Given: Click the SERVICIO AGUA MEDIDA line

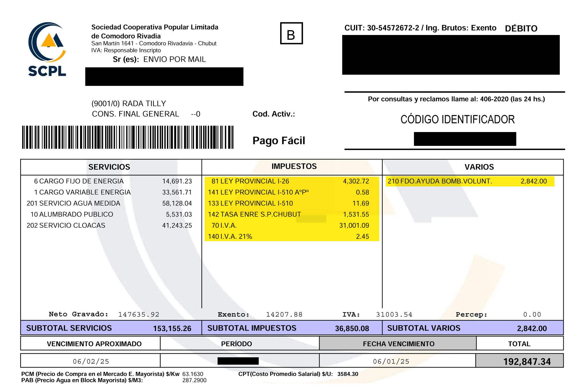Looking at the screenshot, I should [x=109, y=203].
